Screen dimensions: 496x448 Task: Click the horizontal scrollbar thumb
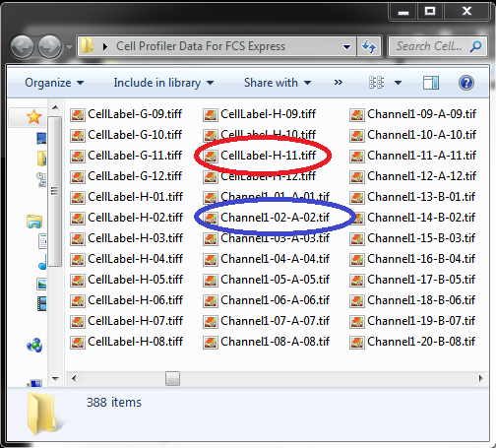click(172, 378)
